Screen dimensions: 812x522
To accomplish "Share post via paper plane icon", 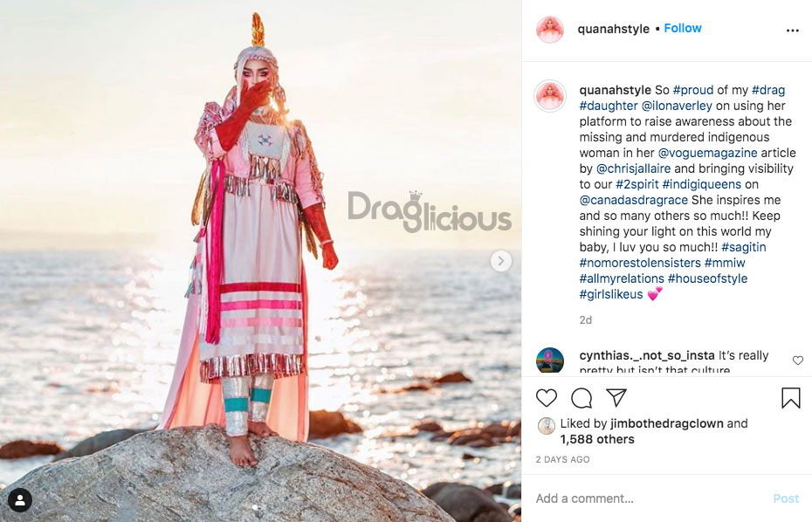I will [x=616, y=397].
